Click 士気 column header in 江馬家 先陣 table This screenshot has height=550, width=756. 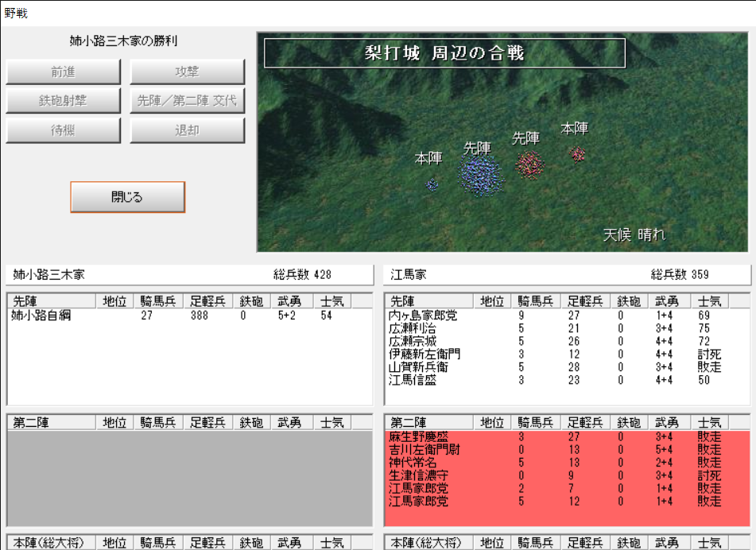[x=710, y=301]
